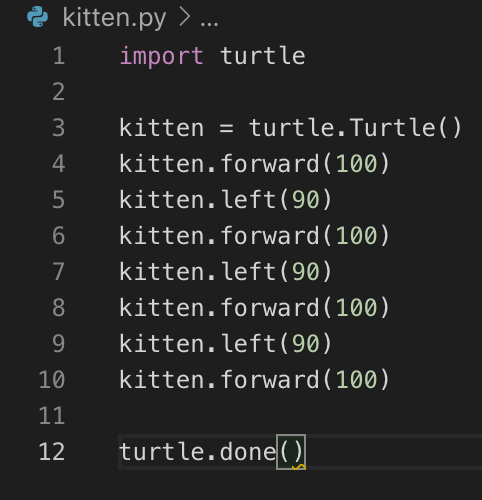Click the number 100 on line 4
482x500 pixels.
click(x=357, y=164)
